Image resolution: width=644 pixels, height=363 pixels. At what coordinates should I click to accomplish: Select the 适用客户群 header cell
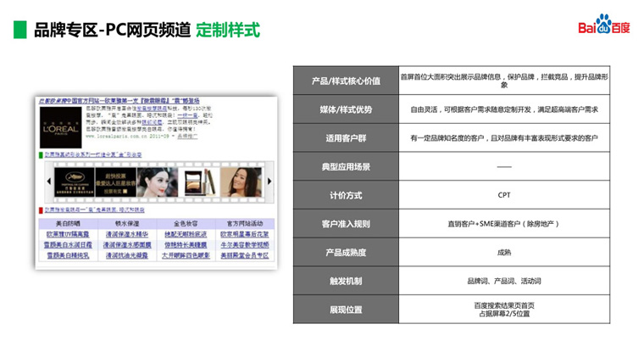[346, 138]
